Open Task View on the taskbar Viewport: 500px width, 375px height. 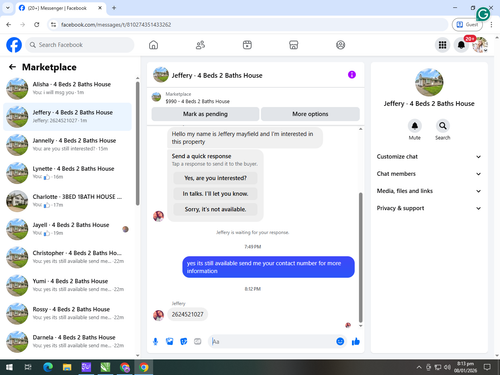28,367
